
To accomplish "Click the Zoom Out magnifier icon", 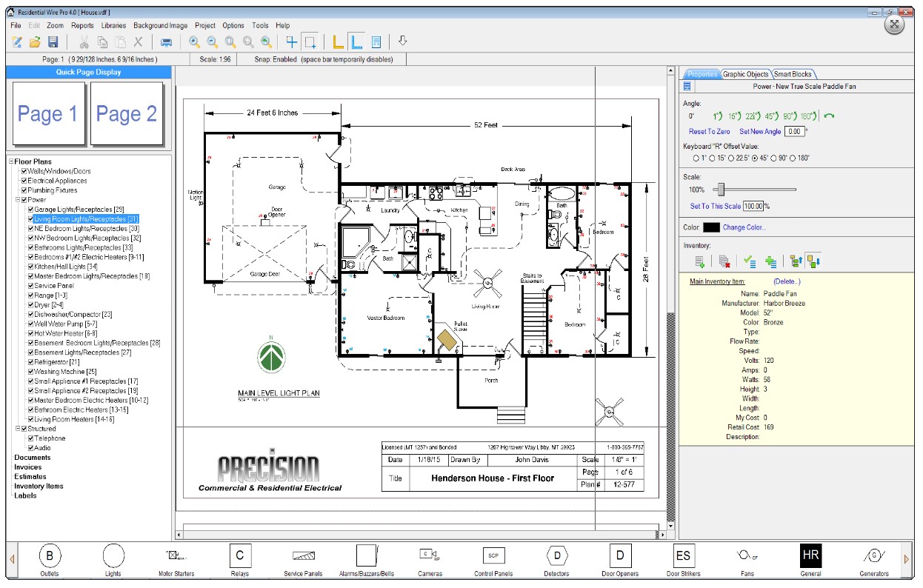I will (213, 42).
